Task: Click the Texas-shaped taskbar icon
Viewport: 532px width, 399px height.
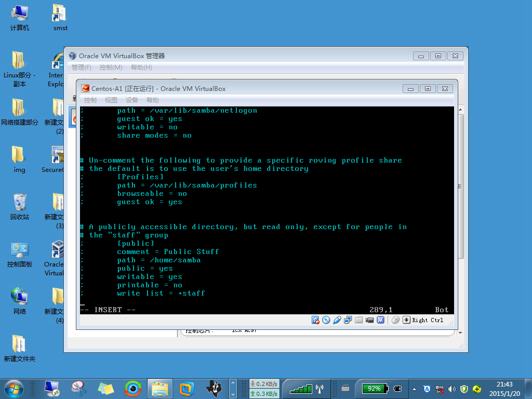Action: [214, 389]
